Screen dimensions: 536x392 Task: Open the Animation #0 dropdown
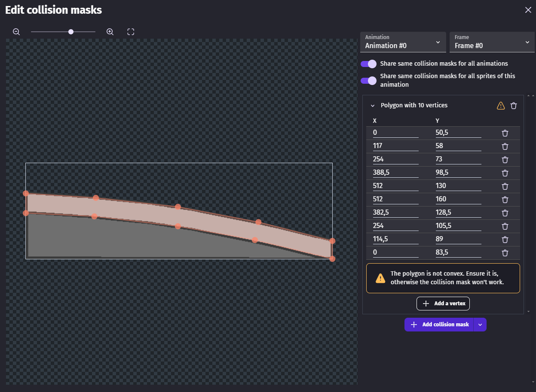point(403,42)
